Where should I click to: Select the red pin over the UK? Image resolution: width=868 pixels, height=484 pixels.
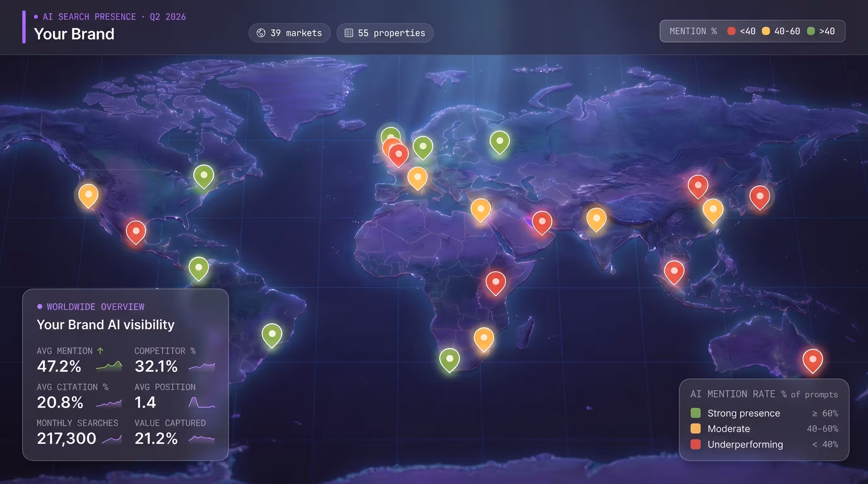399,155
